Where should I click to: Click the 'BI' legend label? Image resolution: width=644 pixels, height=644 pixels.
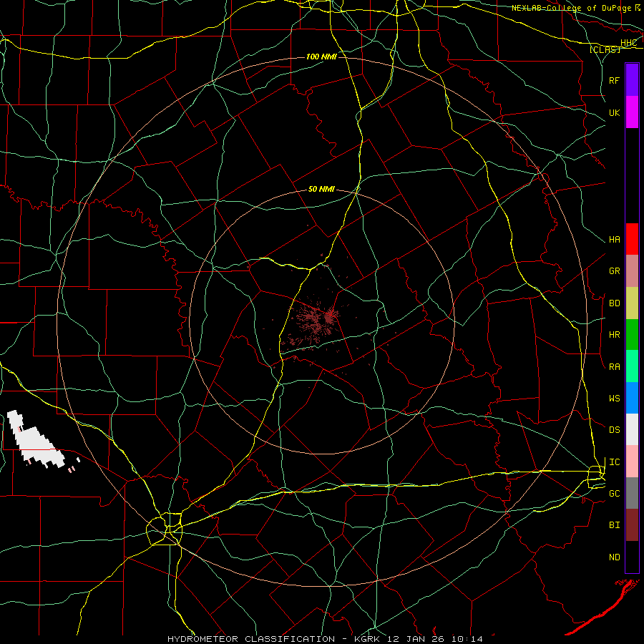(614, 525)
